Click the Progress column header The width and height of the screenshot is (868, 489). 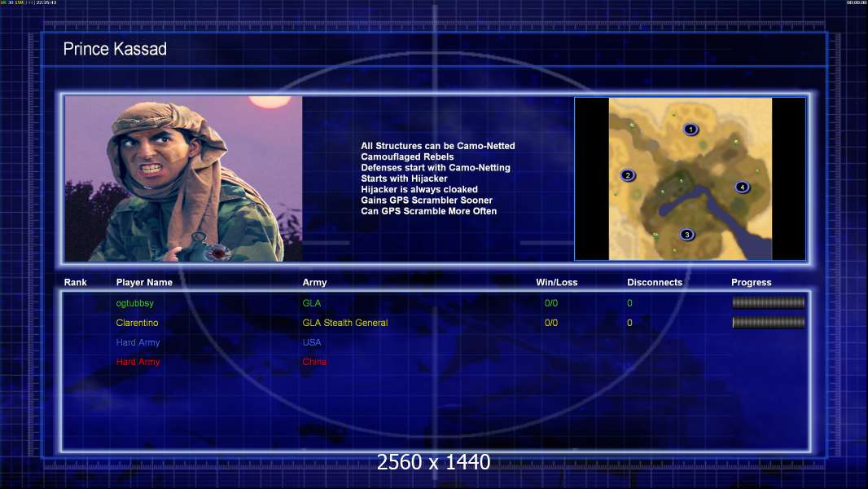click(752, 283)
